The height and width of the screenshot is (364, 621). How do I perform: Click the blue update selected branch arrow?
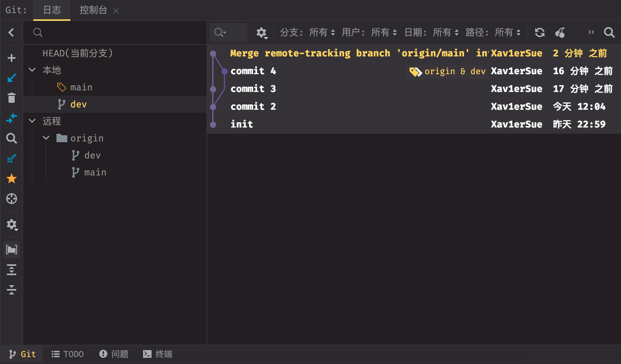point(12,78)
